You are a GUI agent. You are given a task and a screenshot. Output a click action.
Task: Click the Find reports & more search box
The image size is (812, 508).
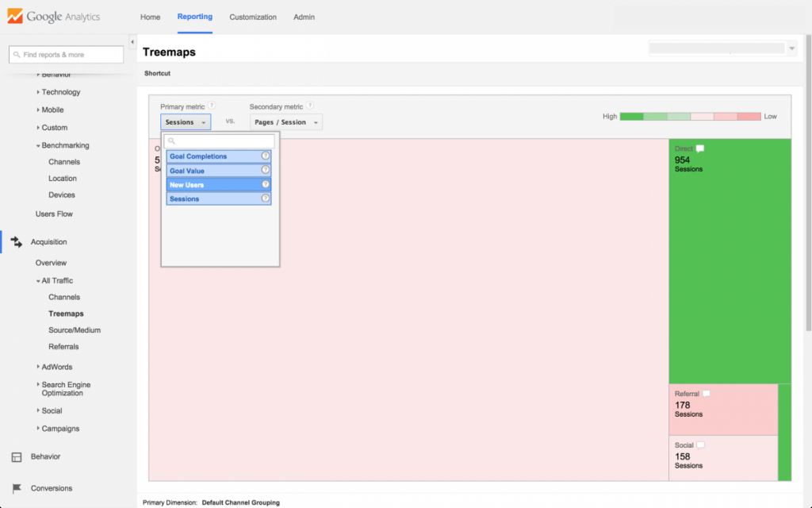tap(67, 55)
